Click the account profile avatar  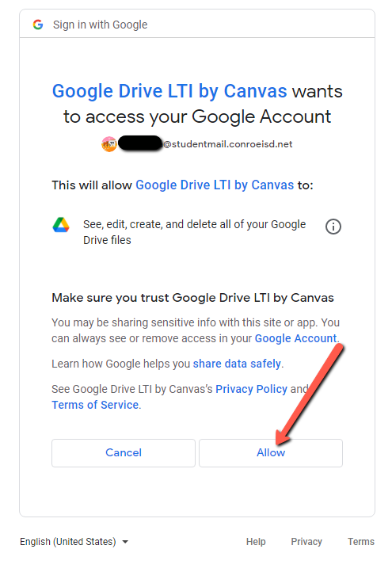tap(109, 144)
